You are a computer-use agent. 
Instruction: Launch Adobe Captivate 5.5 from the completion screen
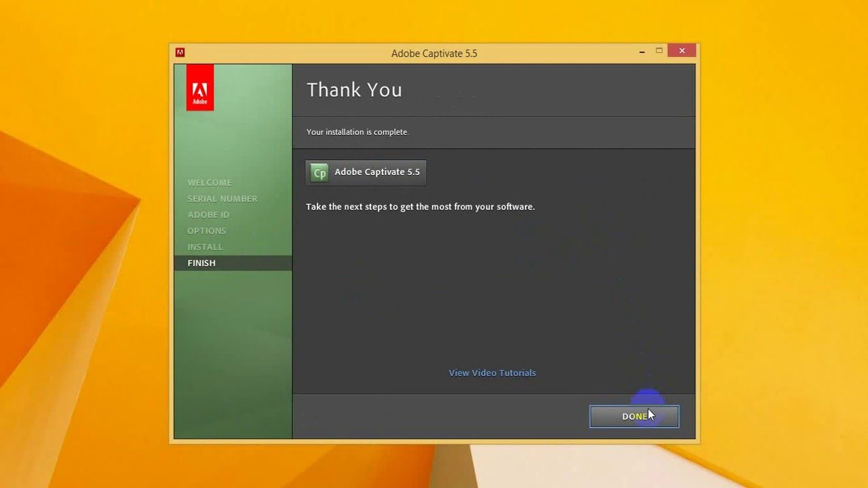[x=365, y=172]
